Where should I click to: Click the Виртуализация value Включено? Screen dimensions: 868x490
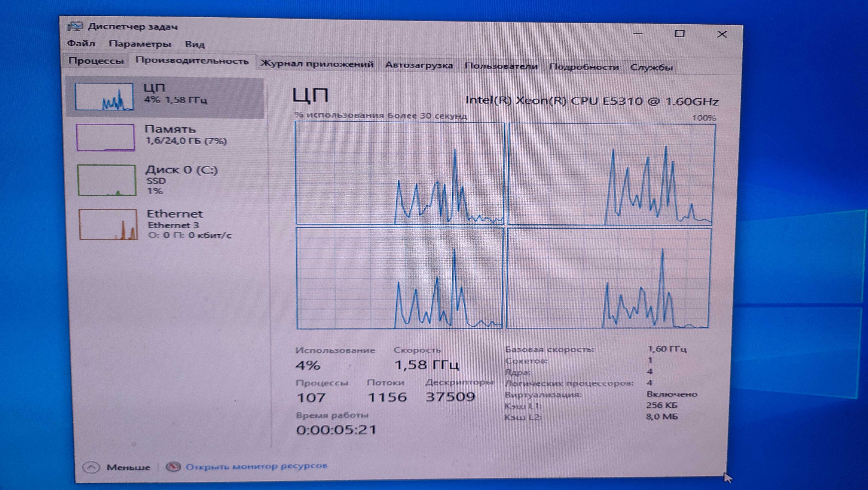click(672, 394)
